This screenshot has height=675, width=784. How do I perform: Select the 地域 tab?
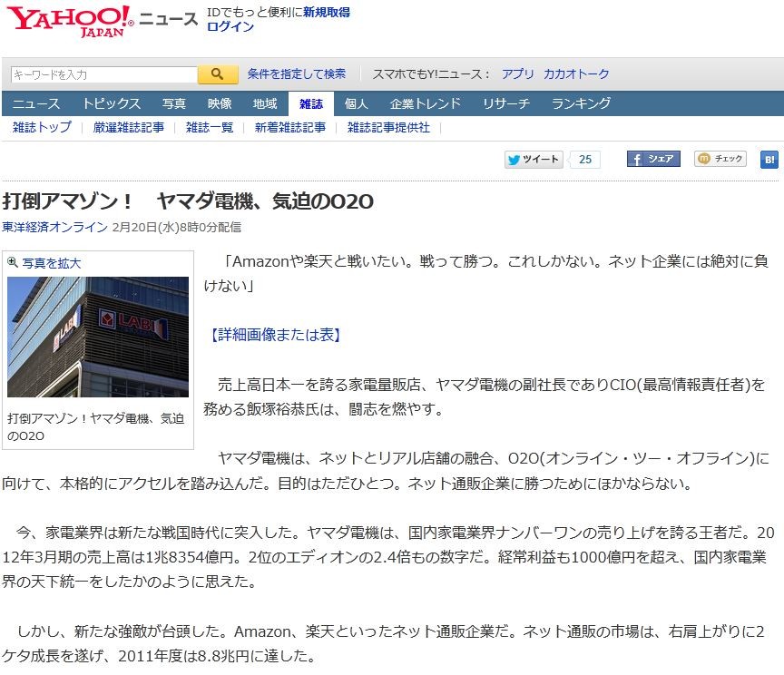[x=265, y=103]
